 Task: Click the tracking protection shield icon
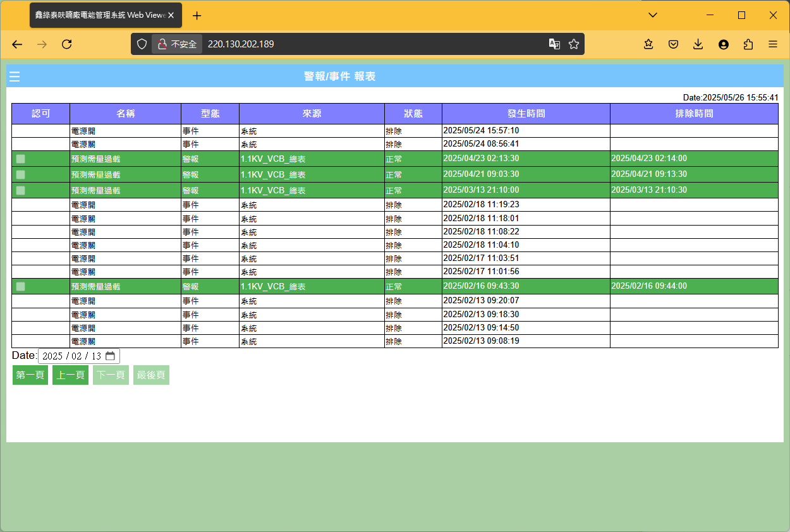[142, 44]
